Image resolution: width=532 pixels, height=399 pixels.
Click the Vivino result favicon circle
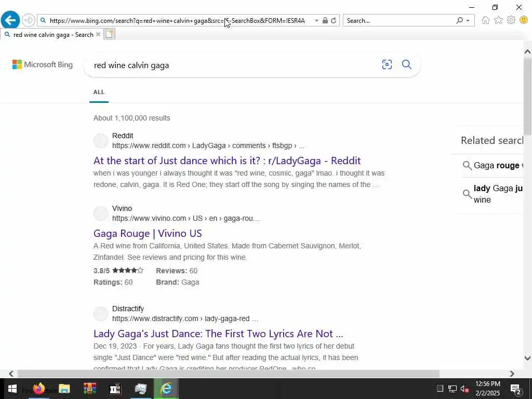click(x=101, y=214)
